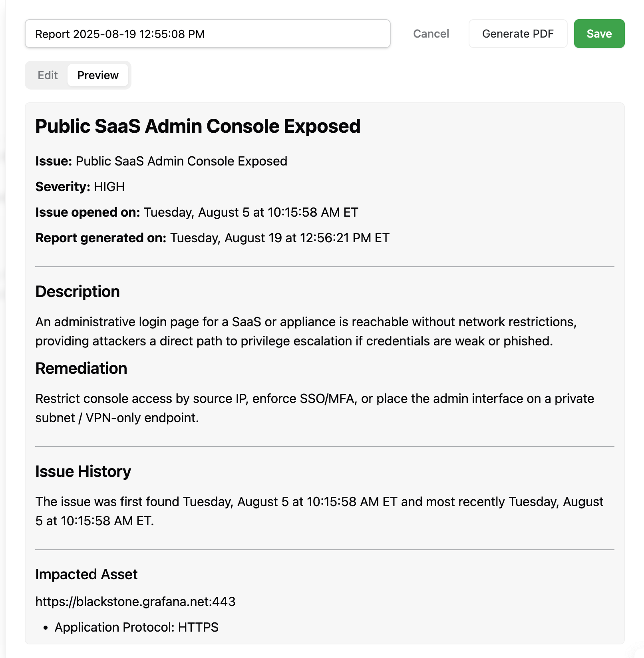Click the report name input field
This screenshot has height=658, width=644.
tap(207, 34)
